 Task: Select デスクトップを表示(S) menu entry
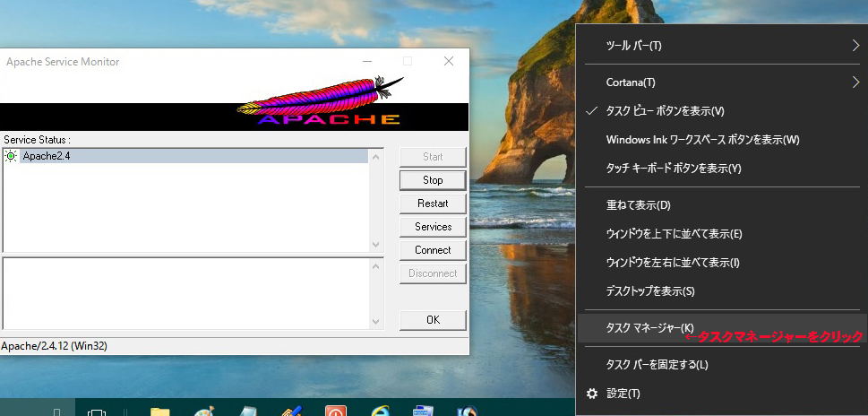point(721,290)
